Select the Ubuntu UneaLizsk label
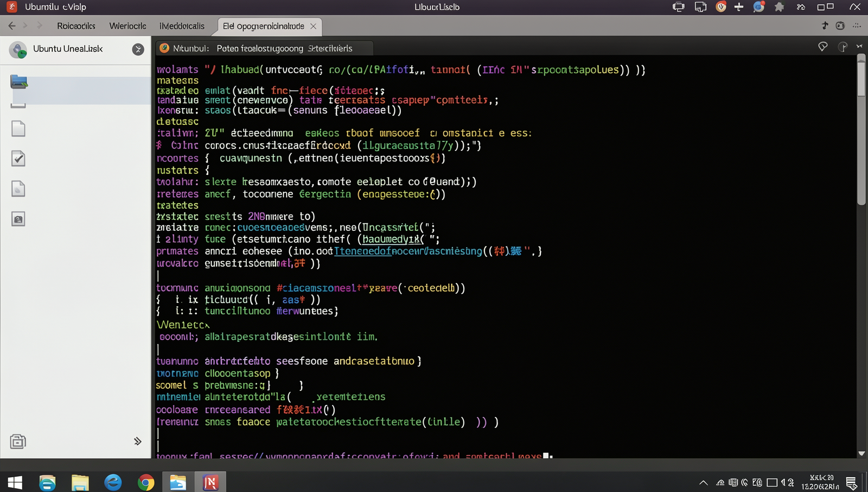868x492 pixels. click(68, 49)
